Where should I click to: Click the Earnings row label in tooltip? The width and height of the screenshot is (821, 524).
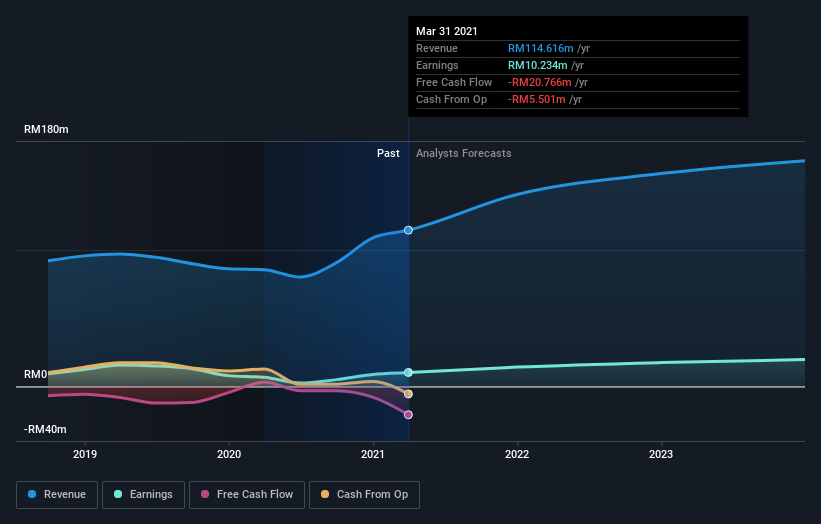[437, 65]
